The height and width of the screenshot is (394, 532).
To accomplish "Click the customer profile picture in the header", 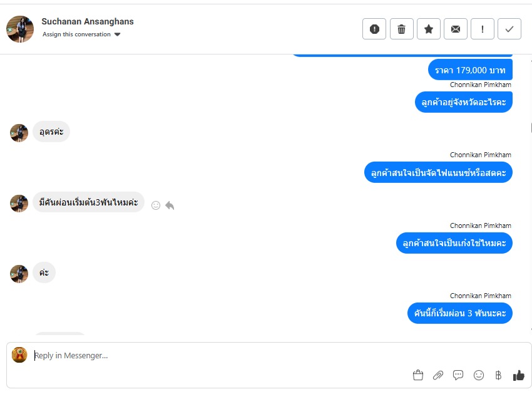I will click(20, 29).
